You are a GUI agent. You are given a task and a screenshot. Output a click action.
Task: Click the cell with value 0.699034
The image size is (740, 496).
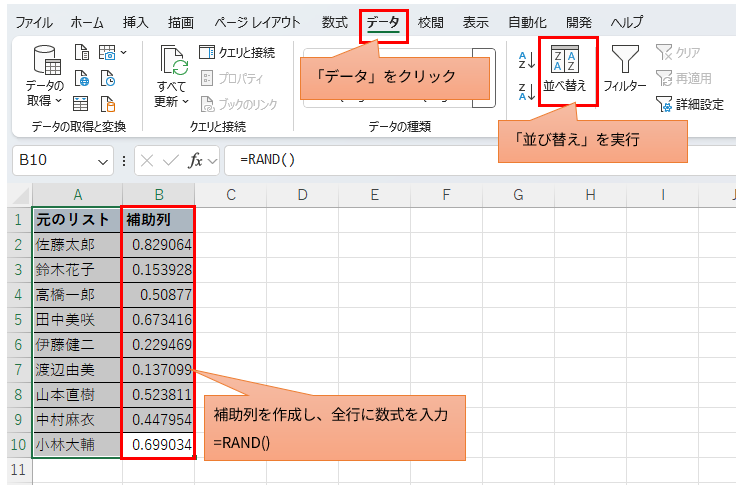[x=159, y=445]
